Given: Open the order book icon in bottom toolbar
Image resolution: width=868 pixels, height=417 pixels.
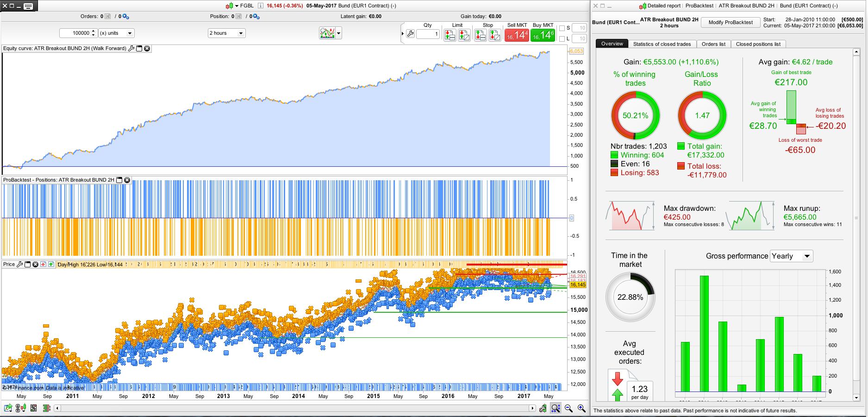Looking at the screenshot, I should (x=46, y=408).
